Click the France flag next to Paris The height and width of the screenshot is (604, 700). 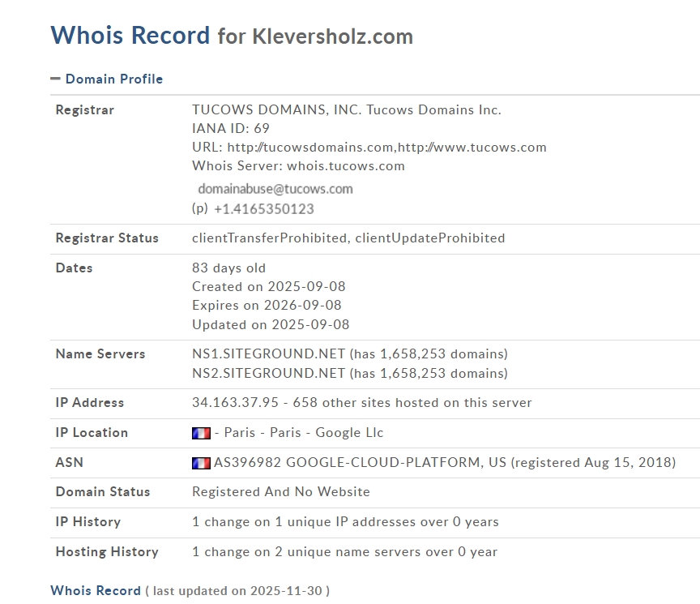[x=201, y=433]
